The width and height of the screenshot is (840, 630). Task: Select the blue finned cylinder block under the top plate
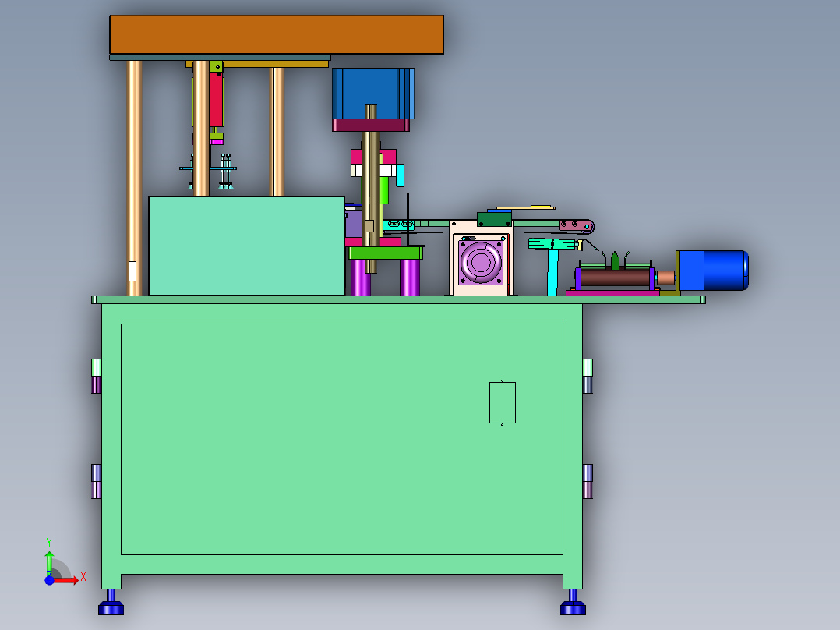pos(372,94)
